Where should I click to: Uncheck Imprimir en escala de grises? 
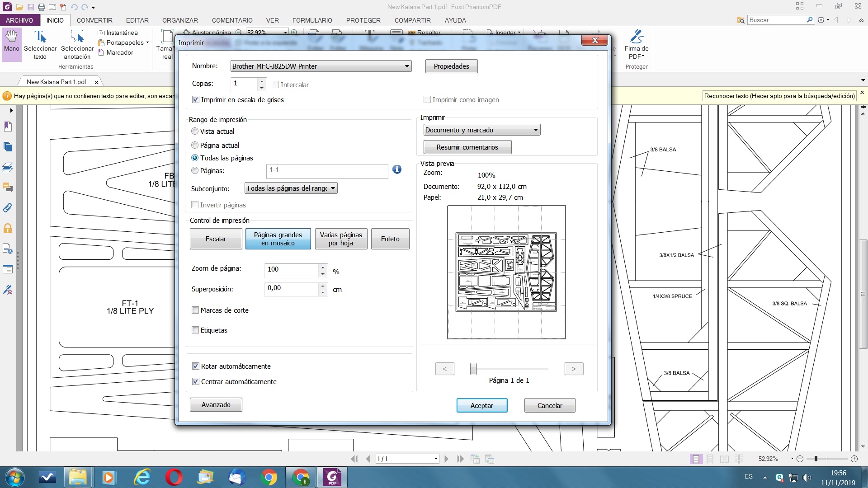pyautogui.click(x=196, y=99)
